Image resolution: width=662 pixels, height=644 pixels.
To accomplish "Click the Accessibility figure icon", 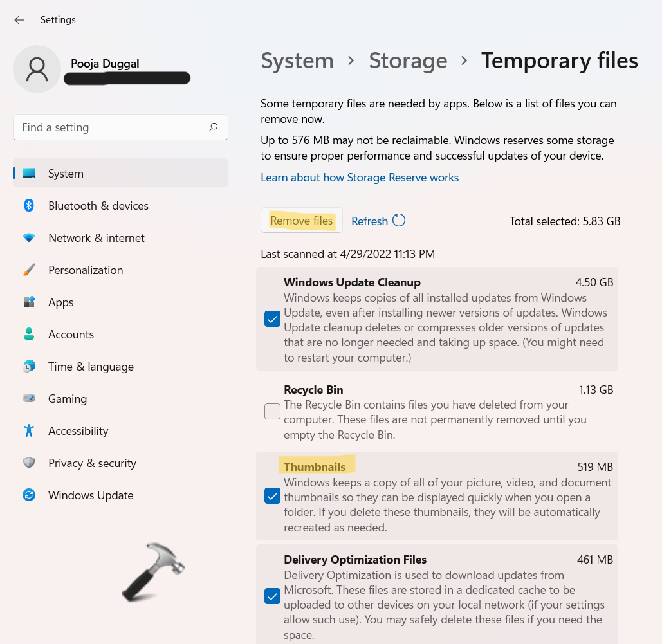I will (29, 431).
